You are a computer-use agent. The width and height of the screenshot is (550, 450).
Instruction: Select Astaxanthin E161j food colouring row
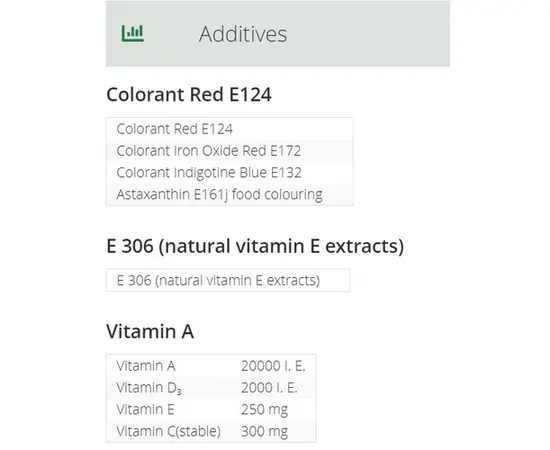(230, 194)
